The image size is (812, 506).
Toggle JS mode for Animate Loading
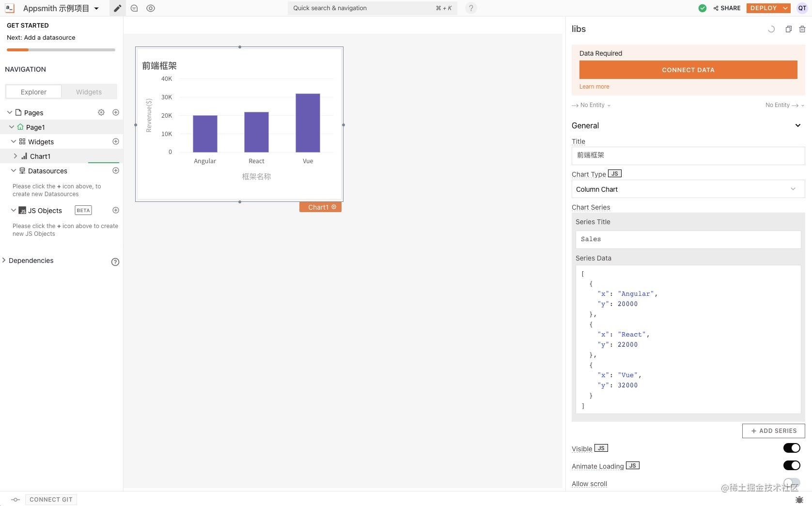pyautogui.click(x=633, y=465)
